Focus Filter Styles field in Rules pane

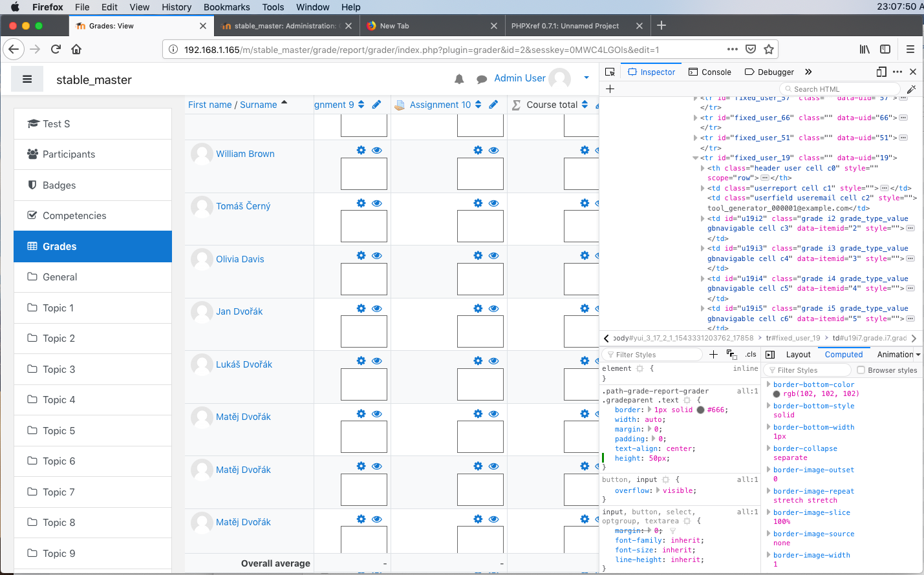(x=652, y=355)
